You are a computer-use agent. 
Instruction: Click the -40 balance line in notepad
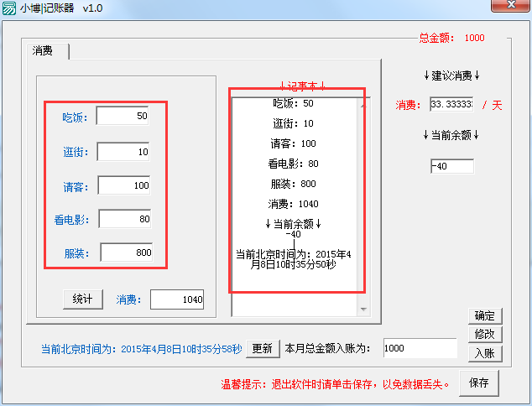coord(293,234)
